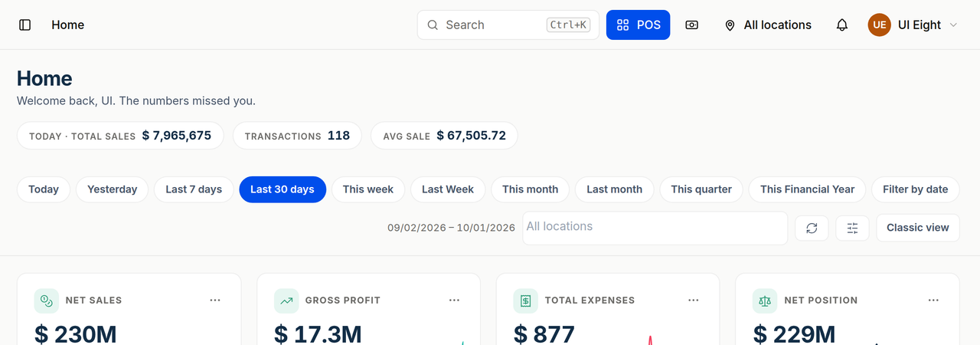The height and width of the screenshot is (345, 980).
Task: Select the Today date filter
Action: tap(44, 189)
